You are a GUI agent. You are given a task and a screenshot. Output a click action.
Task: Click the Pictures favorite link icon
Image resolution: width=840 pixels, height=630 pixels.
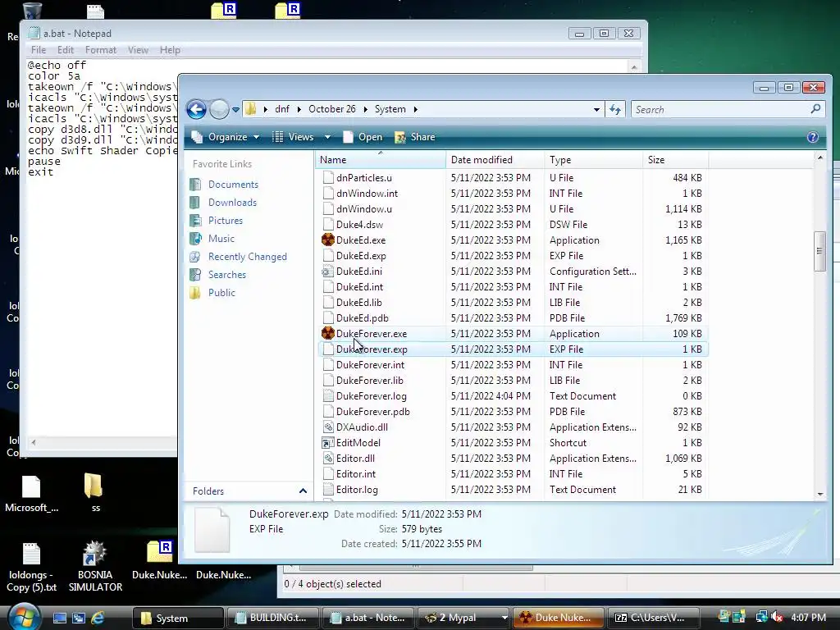(x=195, y=221)
